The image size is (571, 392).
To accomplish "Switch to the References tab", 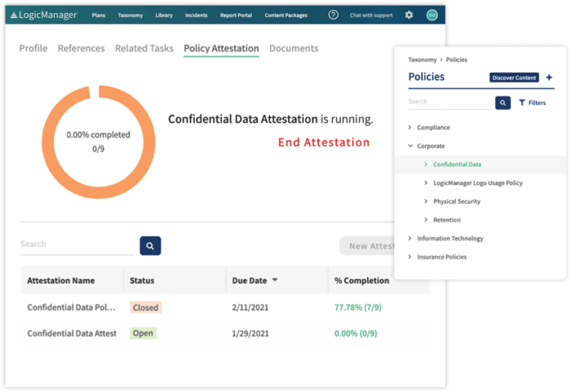I will coord(82,48).
